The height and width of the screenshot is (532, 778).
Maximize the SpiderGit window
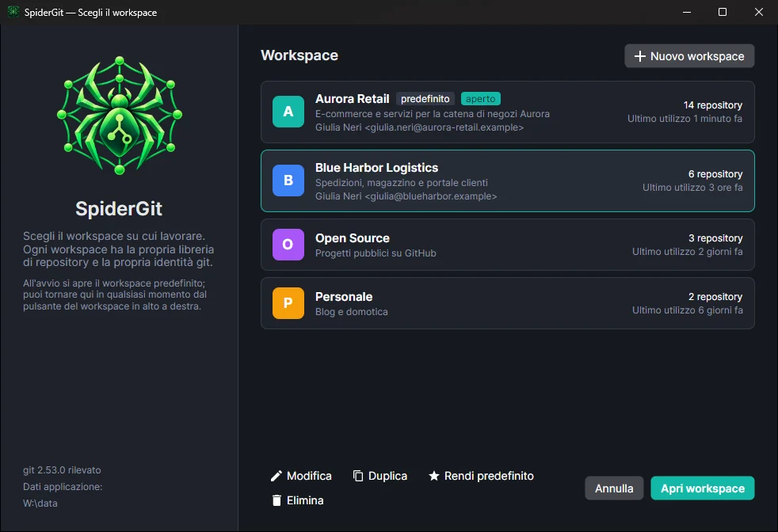coord(723,12)
